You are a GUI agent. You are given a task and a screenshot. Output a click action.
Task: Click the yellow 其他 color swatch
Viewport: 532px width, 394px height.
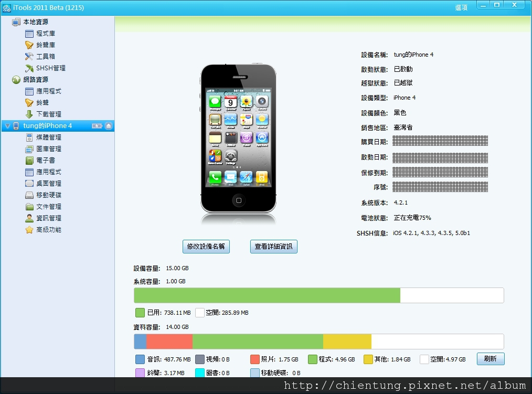[368, 359]
